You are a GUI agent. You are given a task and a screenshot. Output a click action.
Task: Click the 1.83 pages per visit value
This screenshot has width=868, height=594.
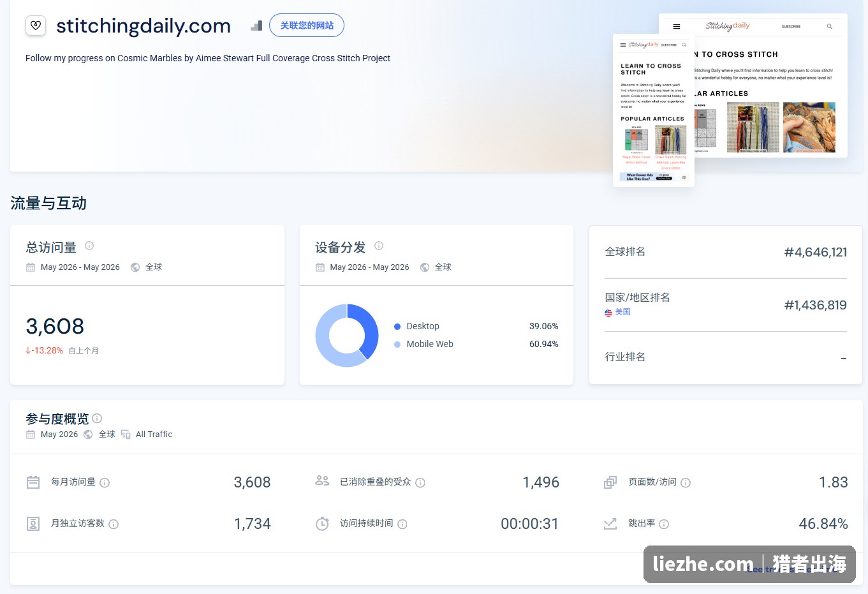click(x=834, y=482)
